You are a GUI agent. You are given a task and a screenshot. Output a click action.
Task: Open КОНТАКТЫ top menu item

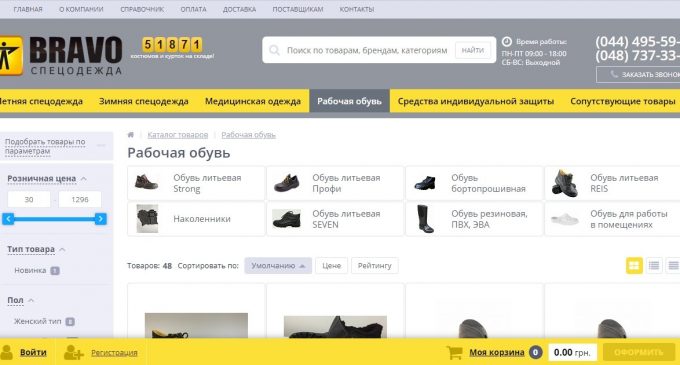357,9
